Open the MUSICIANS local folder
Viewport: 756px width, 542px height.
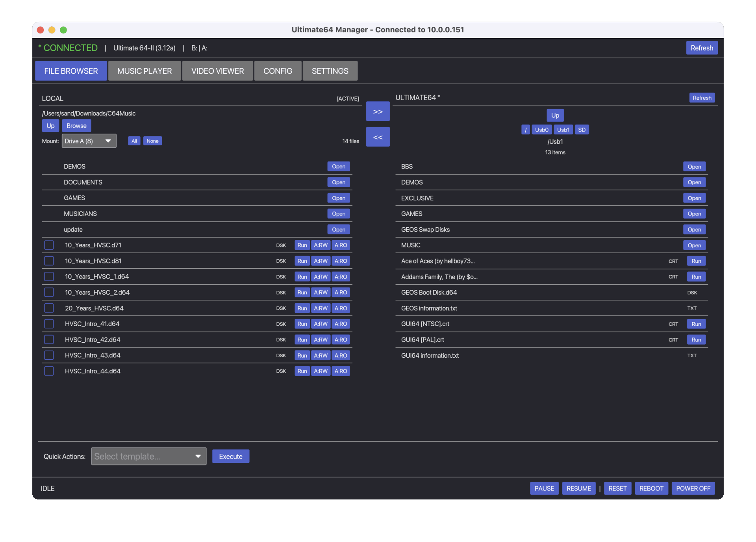click(338, 213)
